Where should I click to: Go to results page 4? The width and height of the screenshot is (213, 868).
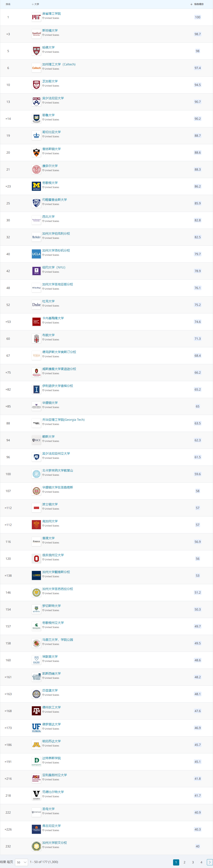(x=201, y=862)
